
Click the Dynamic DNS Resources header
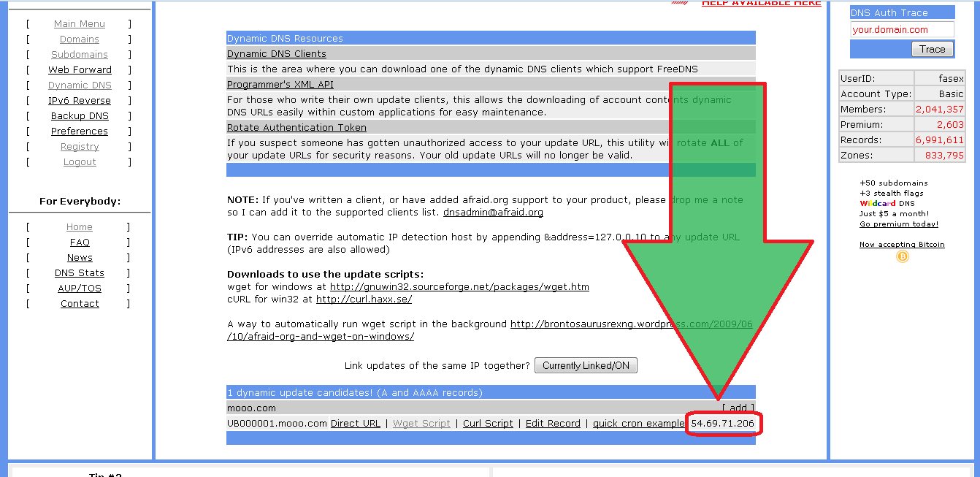pos(491,38)
